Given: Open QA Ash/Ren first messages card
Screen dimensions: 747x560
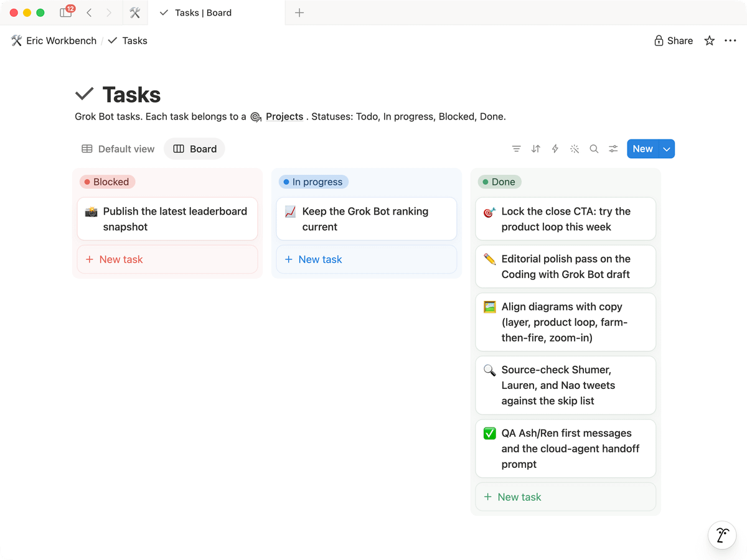Looking at the screenshot, I should tap(566, 449).
